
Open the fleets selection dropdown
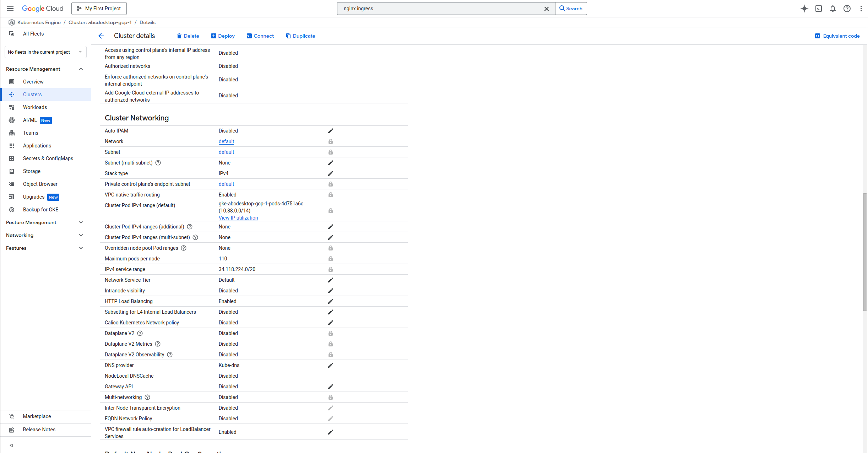(x=45, y=52)
